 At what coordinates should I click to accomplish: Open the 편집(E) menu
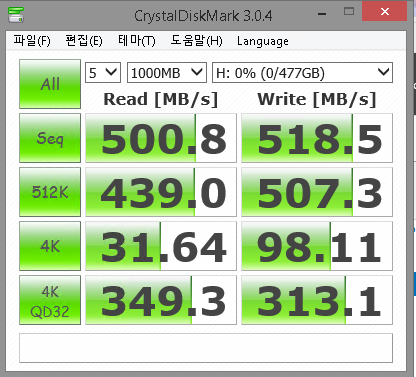click(x=84, y=41)
